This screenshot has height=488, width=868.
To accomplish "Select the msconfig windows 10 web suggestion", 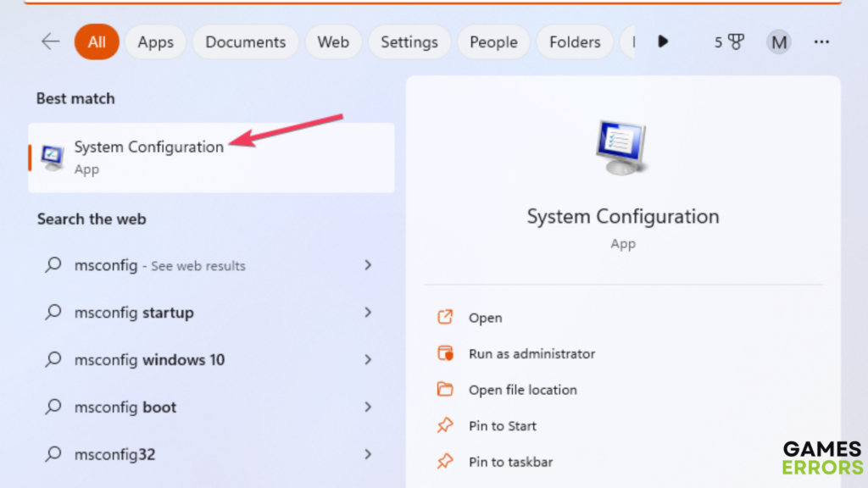I will tap(149, 360).
